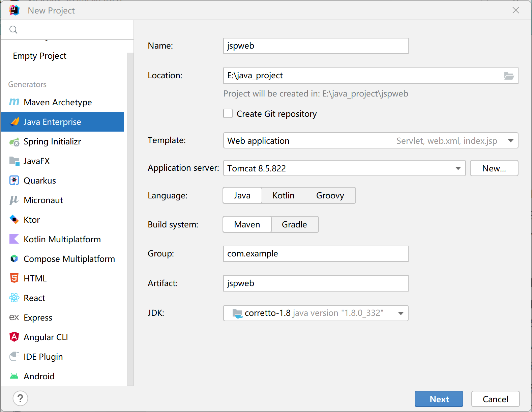Screen dimensions: 532x412
Task: Click the Ktor icon
Action: (14, 220)
